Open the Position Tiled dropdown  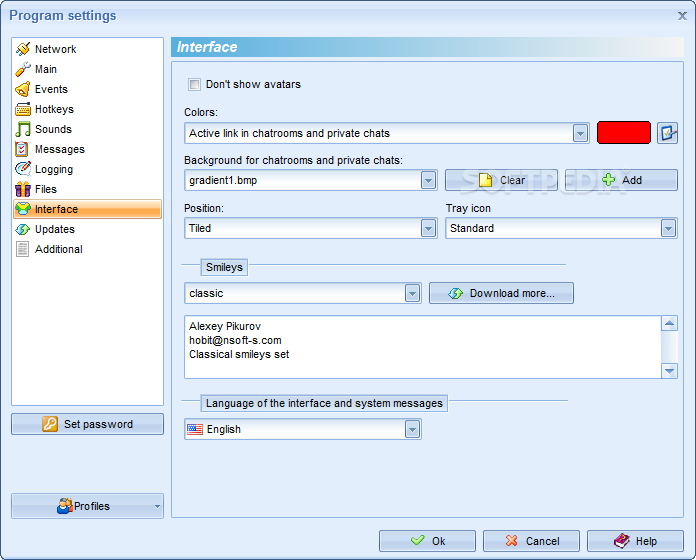[428, 228]
